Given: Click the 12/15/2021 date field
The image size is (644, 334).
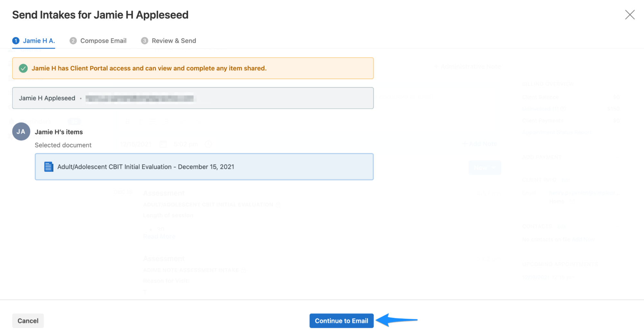Looking at the screenshot, I should [x=136, y=144].
